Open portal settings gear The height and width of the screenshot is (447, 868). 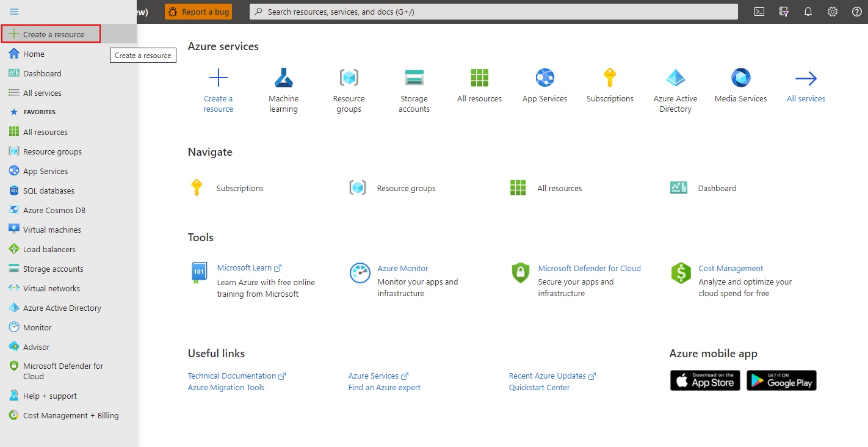pos(833,12)
